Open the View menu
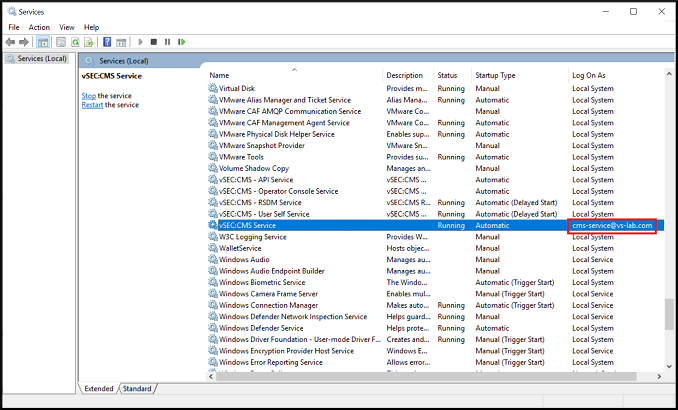 pyautogui.click(x=67, y=27)
